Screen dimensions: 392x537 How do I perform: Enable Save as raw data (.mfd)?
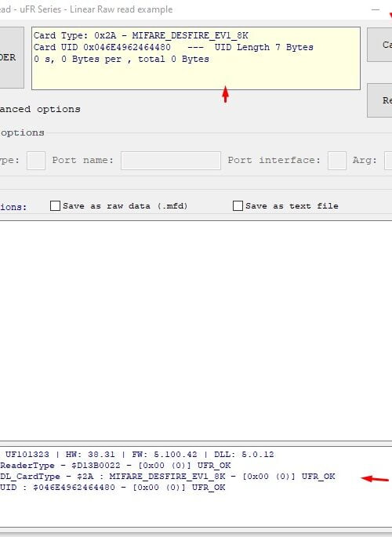tap(55, 206)
